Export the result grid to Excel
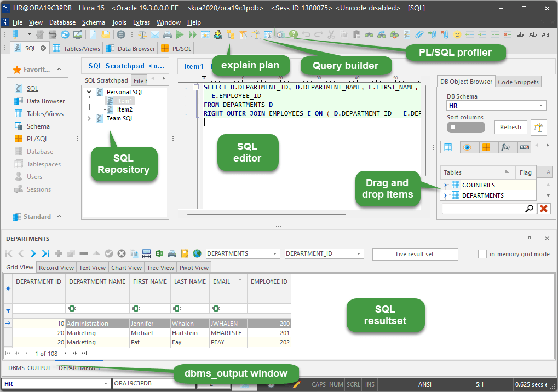Screen dimensions: 558x392 point(159,253)
